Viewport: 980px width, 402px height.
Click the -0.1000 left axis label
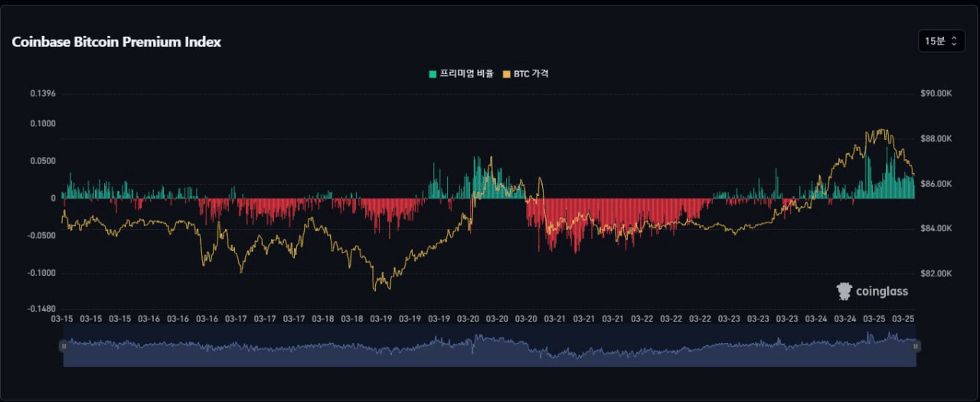tap(41, 273)
